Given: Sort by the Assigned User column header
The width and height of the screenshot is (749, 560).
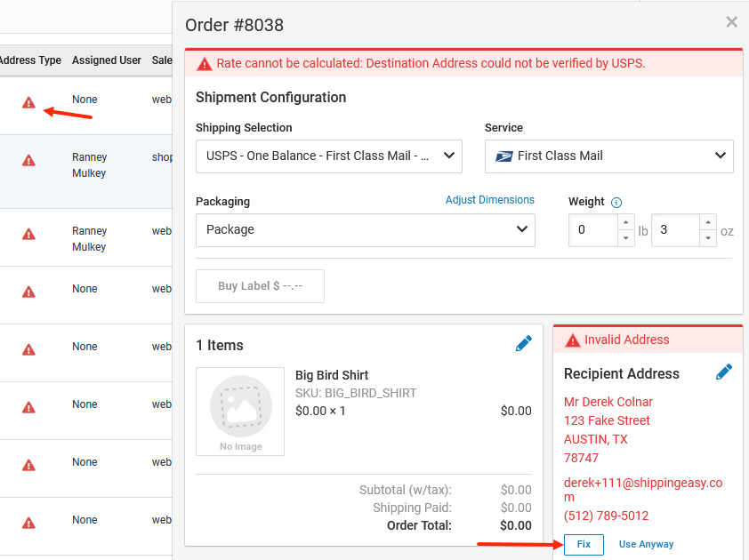Looking at the screenshot, I should [107, 60].
